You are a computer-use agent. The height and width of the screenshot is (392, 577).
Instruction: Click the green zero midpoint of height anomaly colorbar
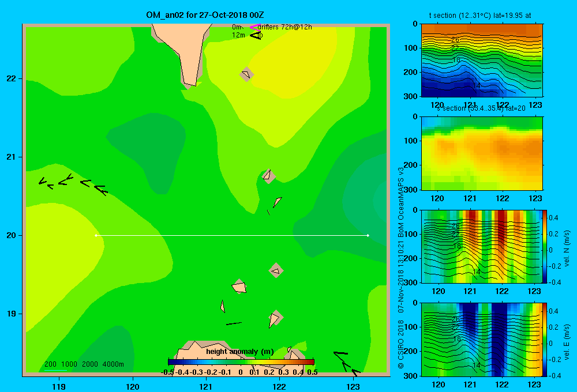(x=241, y=362)
